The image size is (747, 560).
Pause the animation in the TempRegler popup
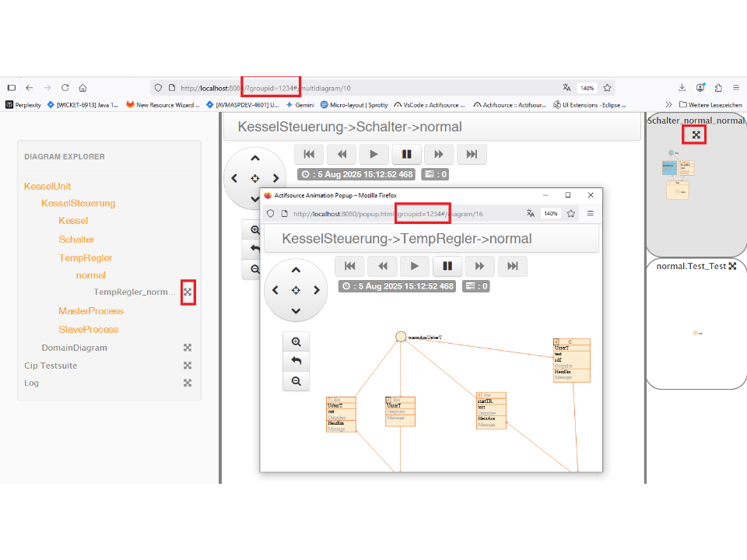[x=447, y=266]
